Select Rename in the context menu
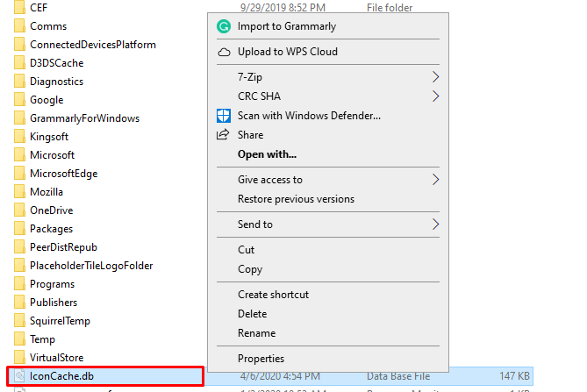This screenshot has height=392, width=587. [256, 333]
